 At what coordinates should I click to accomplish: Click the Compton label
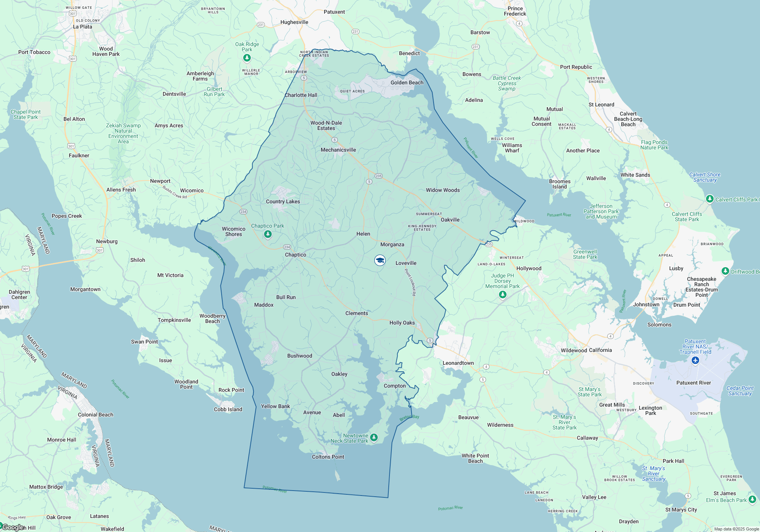tap(394, 386)
